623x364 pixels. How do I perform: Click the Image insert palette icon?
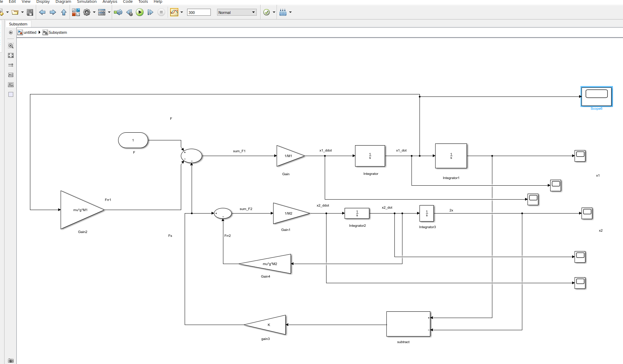click(x=11, y=85)
